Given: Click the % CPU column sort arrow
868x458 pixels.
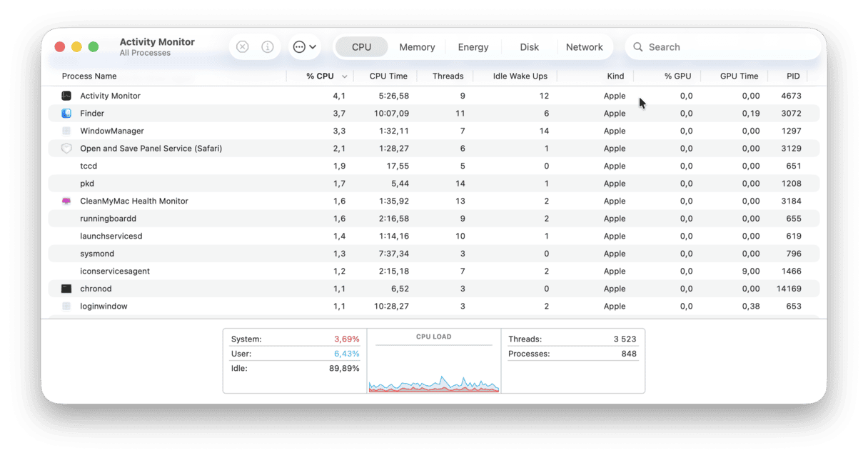Looking at the screenshot, I should pos(345,76).
